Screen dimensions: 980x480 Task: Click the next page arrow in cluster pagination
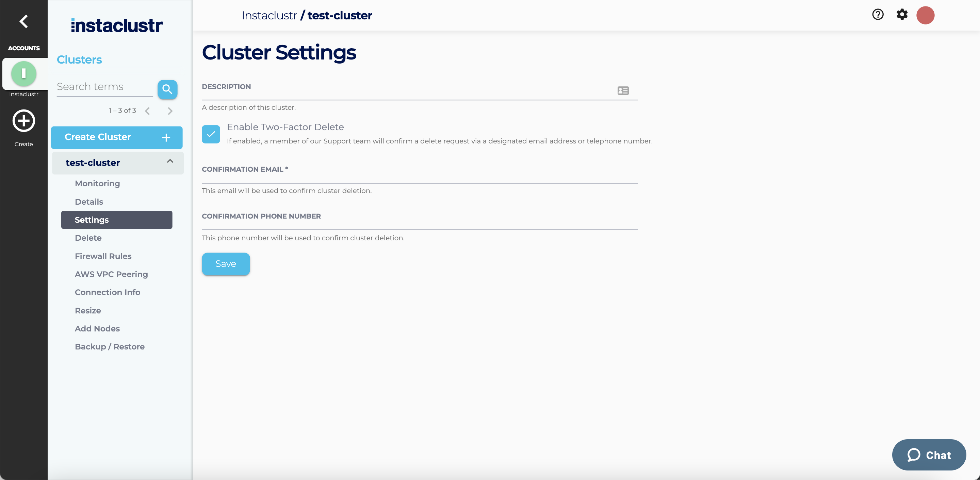coord(170,110)
